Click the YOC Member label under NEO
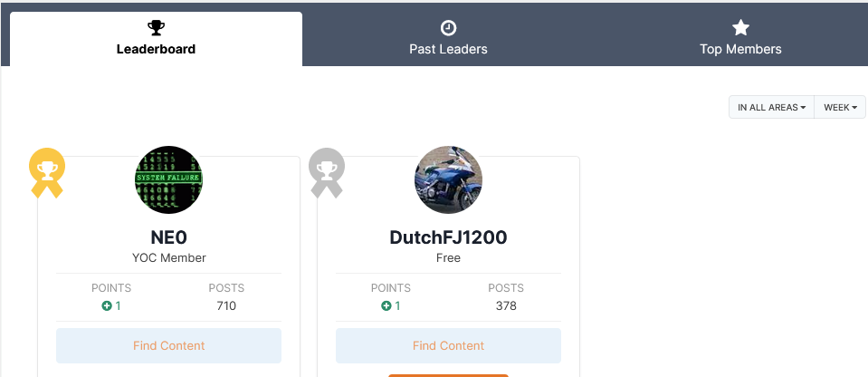The image size is (868, 377). pyautogui.click(x=168, y=258)
